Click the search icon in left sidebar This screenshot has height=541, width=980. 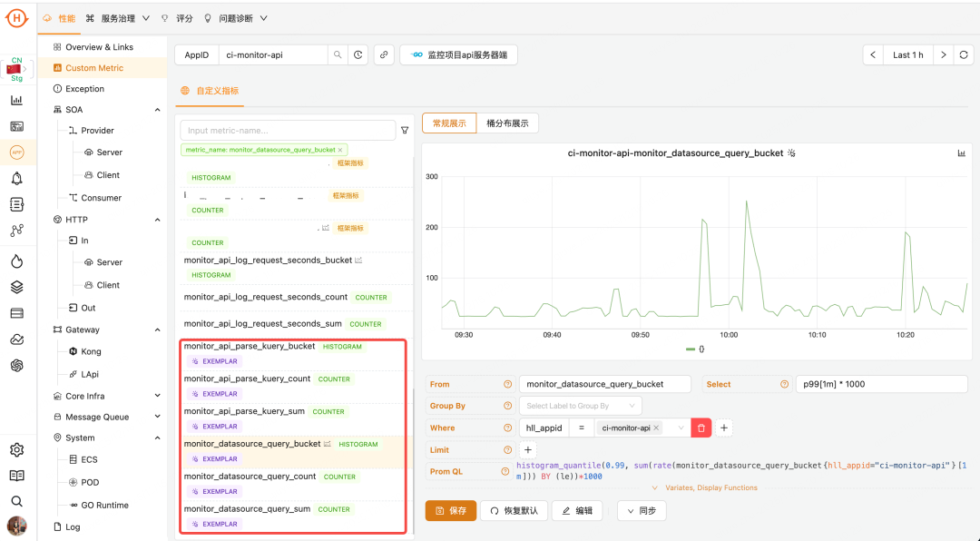[17, 501]
